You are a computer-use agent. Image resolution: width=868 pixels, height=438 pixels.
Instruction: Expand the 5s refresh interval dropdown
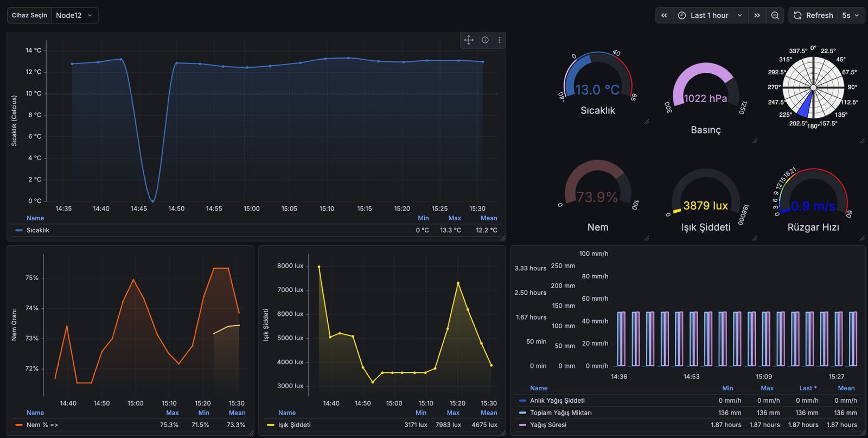(x=851, y=16)
